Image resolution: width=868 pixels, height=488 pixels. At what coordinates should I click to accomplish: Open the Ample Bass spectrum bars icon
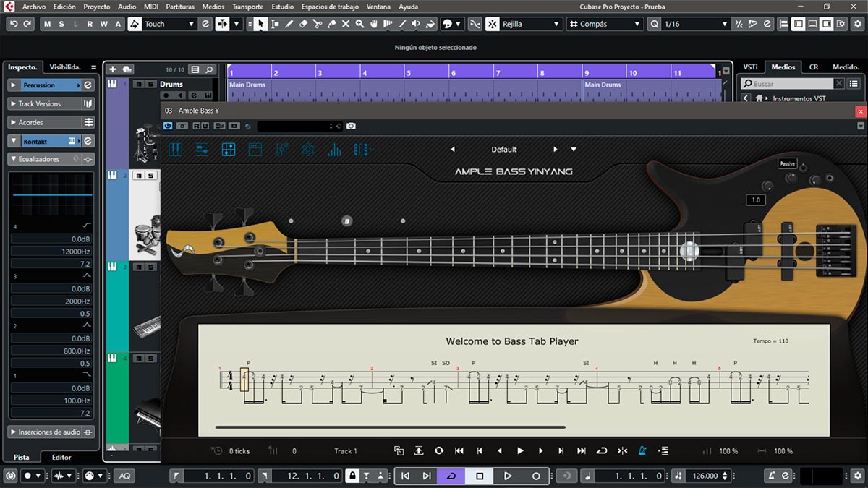point(334,150)
